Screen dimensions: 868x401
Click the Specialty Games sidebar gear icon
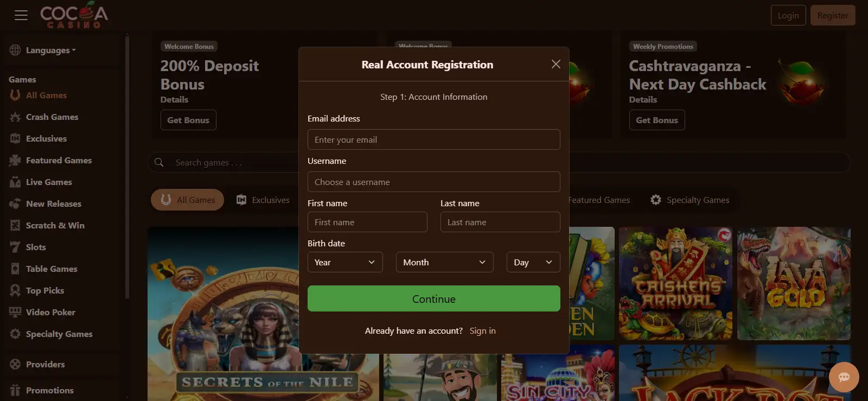(x=15, y=334)
